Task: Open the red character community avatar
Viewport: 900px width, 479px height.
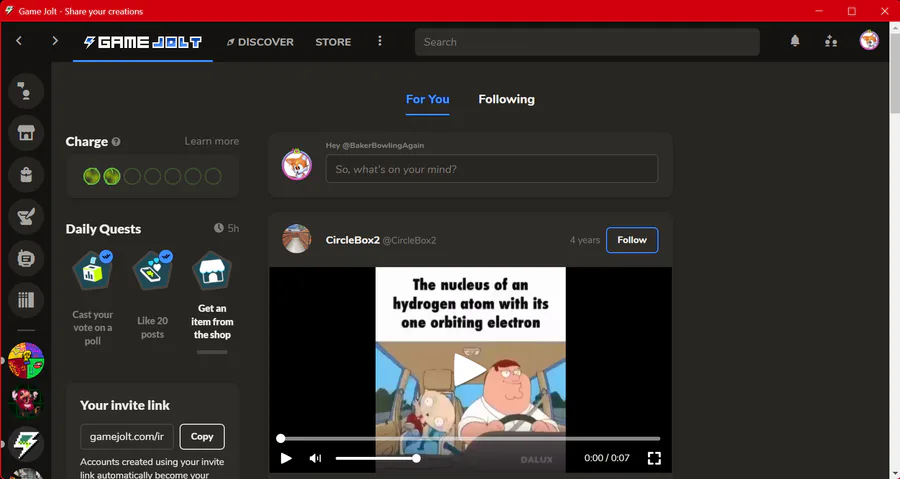Action: (x=26, y=402)
